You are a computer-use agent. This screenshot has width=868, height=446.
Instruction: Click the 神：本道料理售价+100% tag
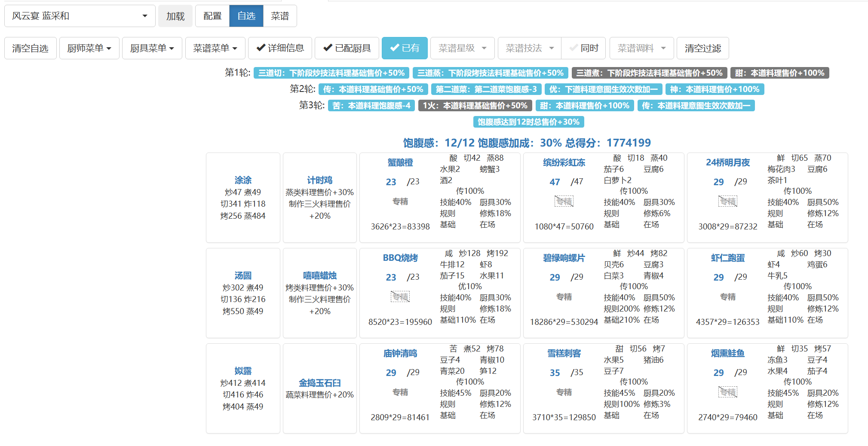[715, 89]
